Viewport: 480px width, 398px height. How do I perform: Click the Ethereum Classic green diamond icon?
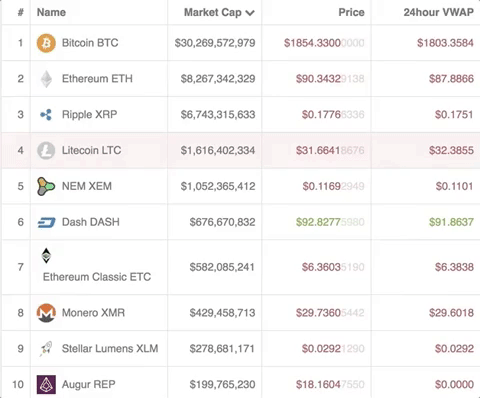click(46, 256)
